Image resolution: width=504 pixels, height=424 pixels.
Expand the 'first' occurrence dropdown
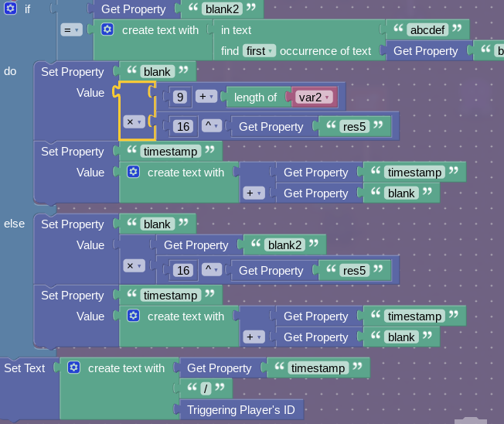pos(259,51)
